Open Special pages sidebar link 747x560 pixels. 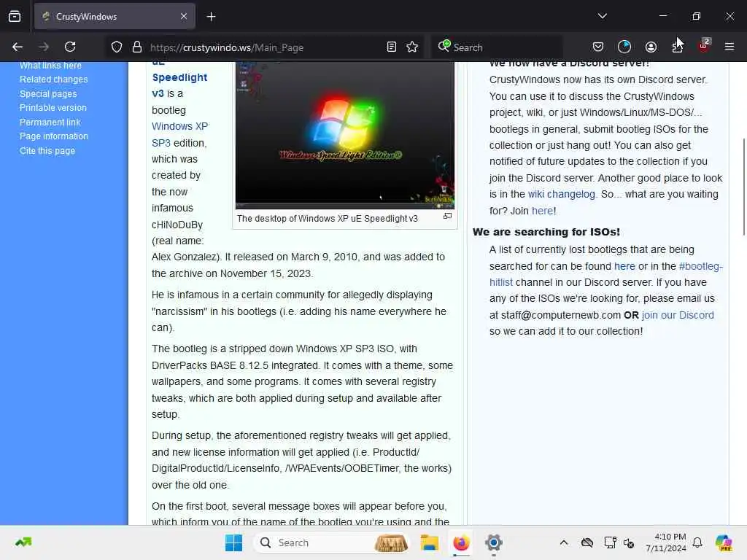coord(48,94)
